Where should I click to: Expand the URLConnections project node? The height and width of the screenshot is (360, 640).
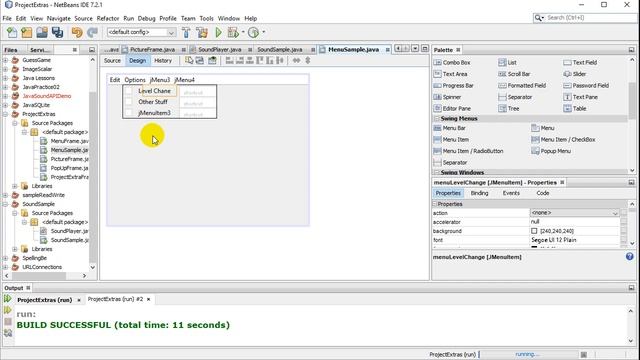5,267
